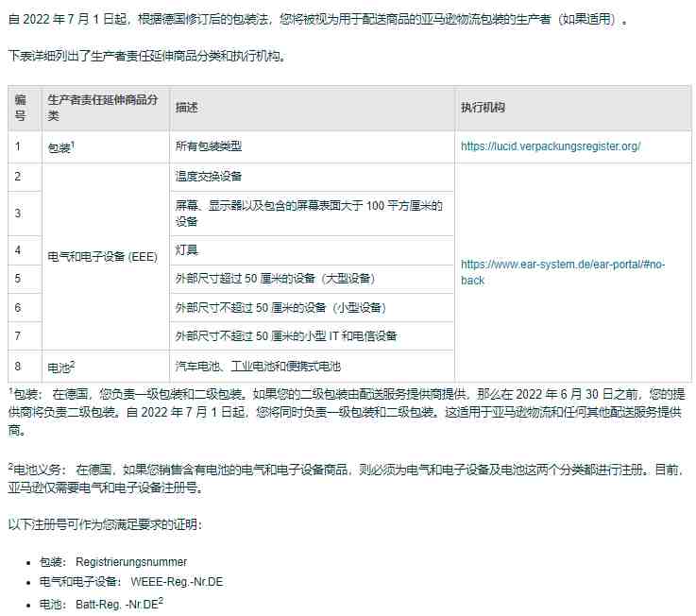Open the ear-system.de ear-portal link

(x=563, y=272)
